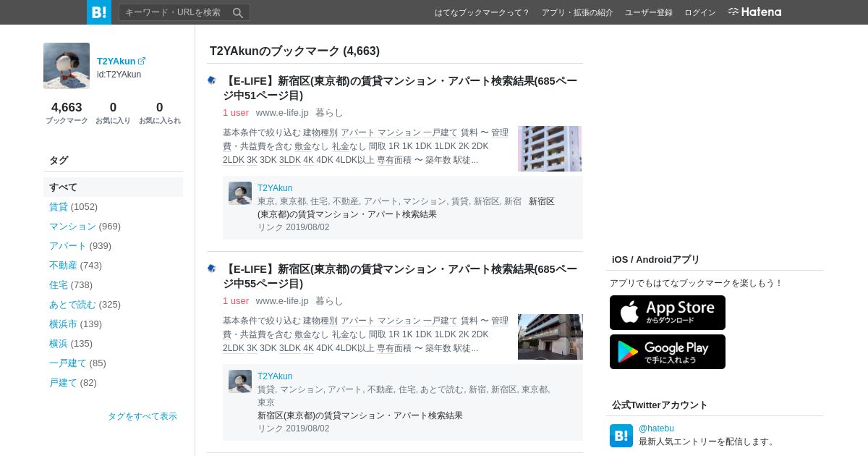Open アプリ・拡張の紹介 in header
The width and height of the screenshot is (868, 456).
coord(577,12)
